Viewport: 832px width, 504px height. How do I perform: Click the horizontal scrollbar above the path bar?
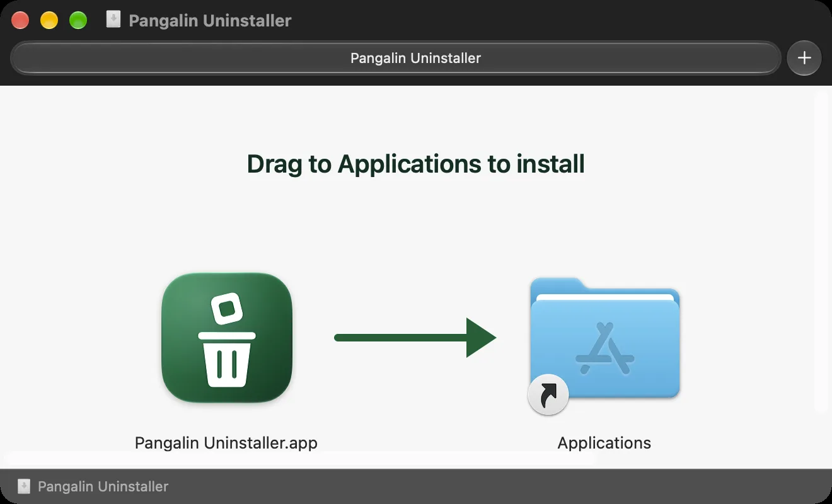coord(299,460)
